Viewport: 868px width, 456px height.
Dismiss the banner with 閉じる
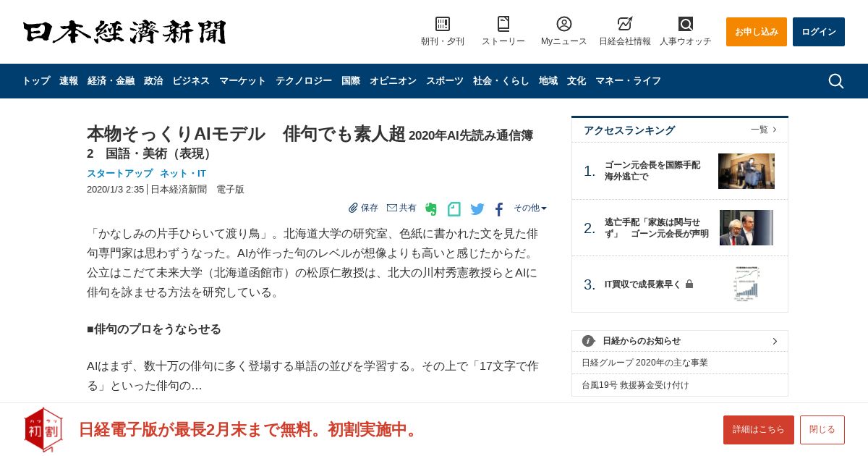click(x=822, y=430)
